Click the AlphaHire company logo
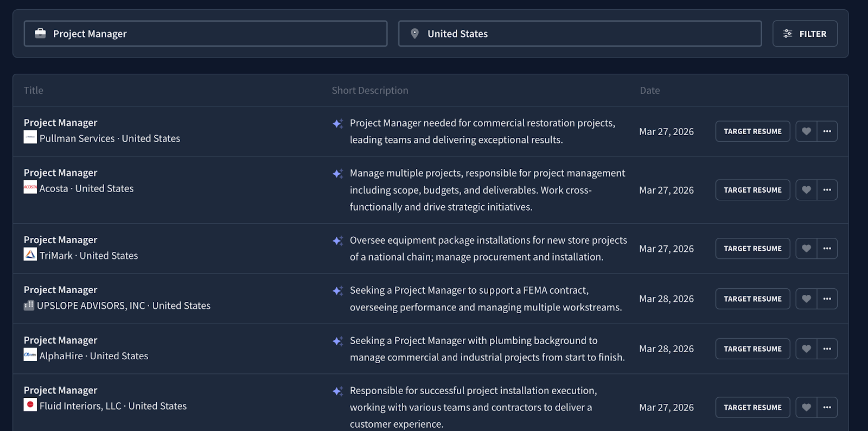 [30, 355]
